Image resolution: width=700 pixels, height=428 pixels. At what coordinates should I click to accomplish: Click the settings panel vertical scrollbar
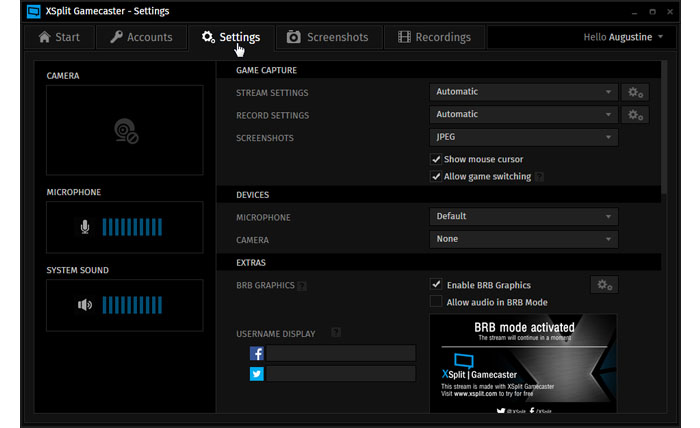click(664, 127)
